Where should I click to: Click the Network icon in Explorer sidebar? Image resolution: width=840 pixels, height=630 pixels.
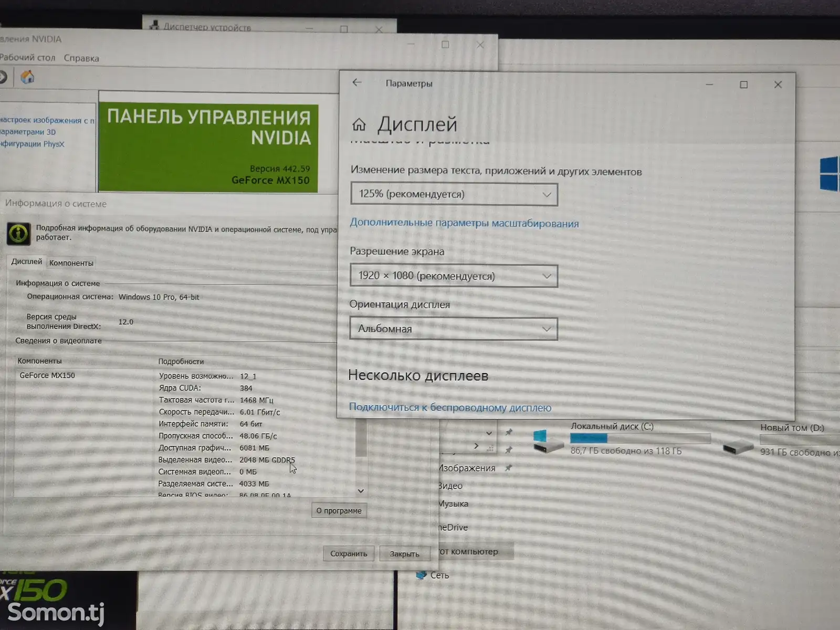coord(421,575)
